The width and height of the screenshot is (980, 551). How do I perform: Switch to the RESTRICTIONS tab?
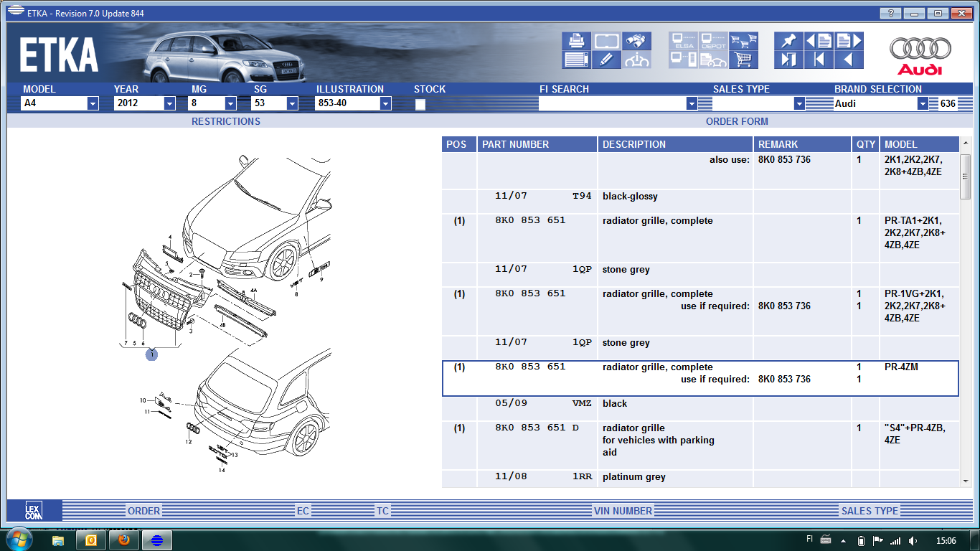pyautogui.click(x=225, y=121)
